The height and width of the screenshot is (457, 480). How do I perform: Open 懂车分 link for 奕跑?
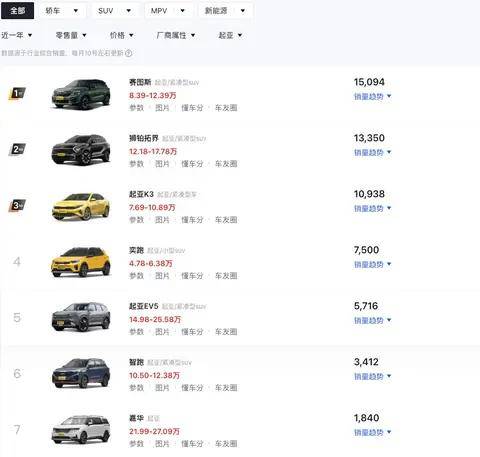[192, 276]
